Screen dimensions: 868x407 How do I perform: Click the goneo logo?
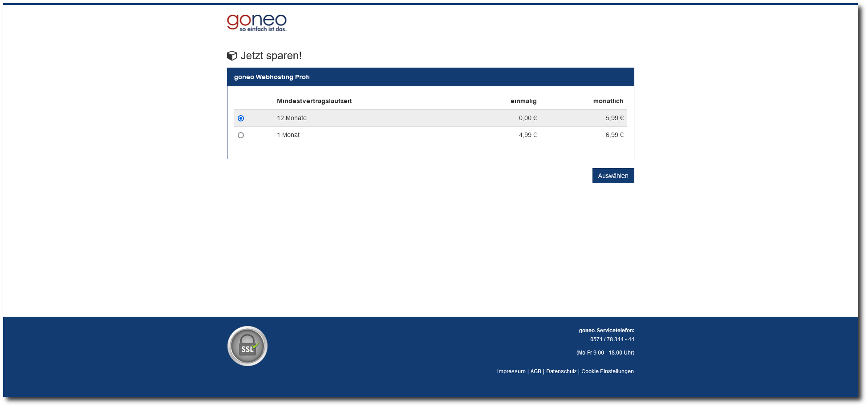coord(257,23)
